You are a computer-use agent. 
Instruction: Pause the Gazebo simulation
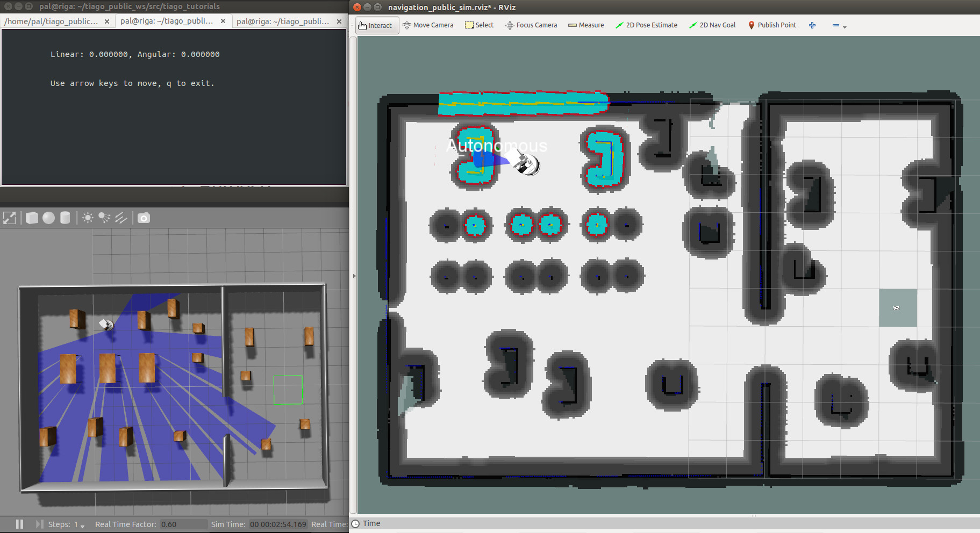tap(19, 524)
